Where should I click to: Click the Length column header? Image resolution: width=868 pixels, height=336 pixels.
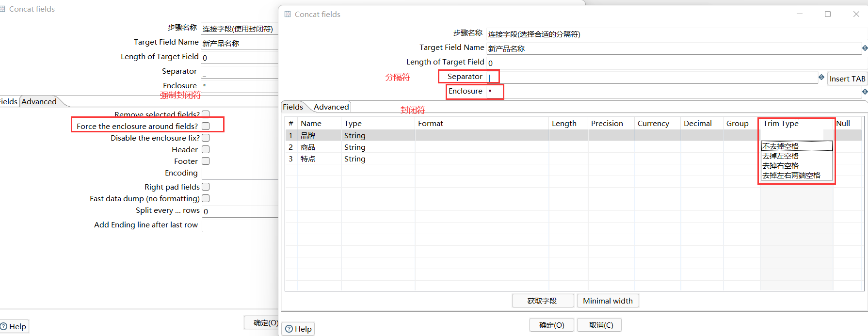point(568,123)
